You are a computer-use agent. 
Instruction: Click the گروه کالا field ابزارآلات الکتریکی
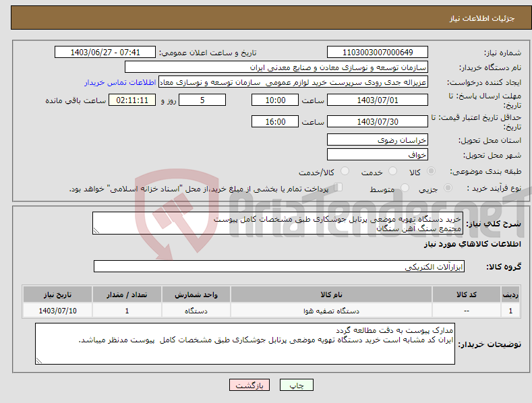coord(279,266)
